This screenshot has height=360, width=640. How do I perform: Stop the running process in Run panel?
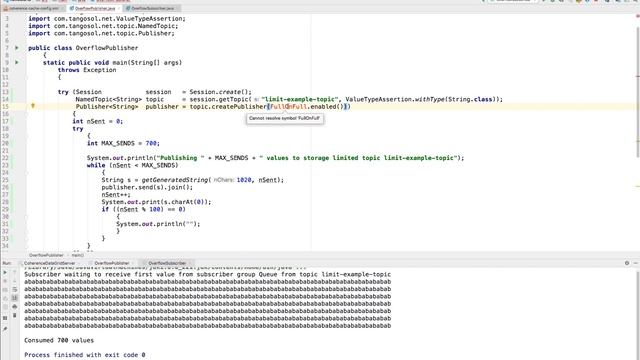(x=5, y=281)
